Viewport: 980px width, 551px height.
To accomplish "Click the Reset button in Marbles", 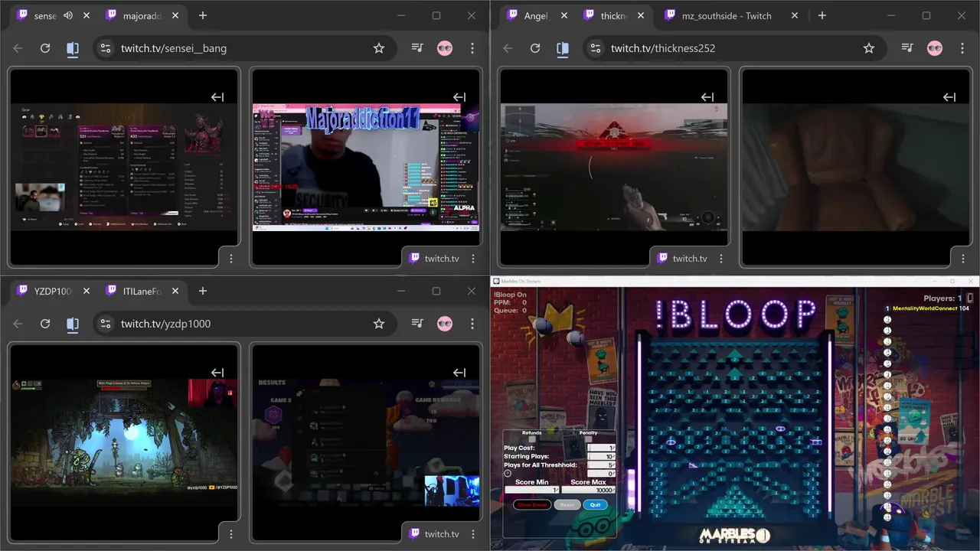I will pos(567,505).
